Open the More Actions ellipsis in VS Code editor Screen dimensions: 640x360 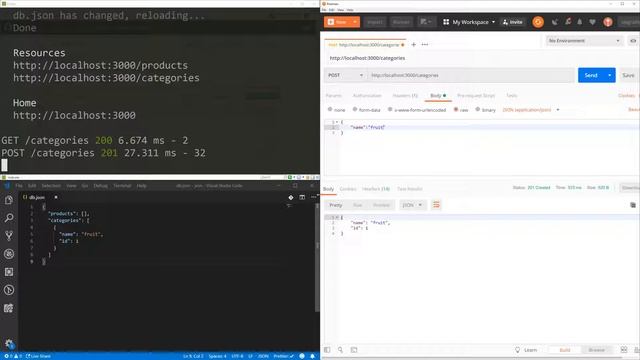[x=313, y=197]
